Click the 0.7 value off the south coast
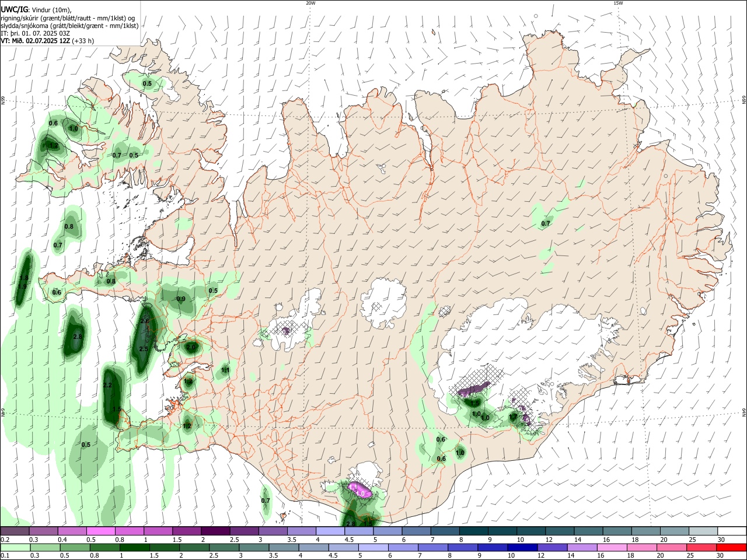This screenshot has height=560, width=747. [266, 501]
